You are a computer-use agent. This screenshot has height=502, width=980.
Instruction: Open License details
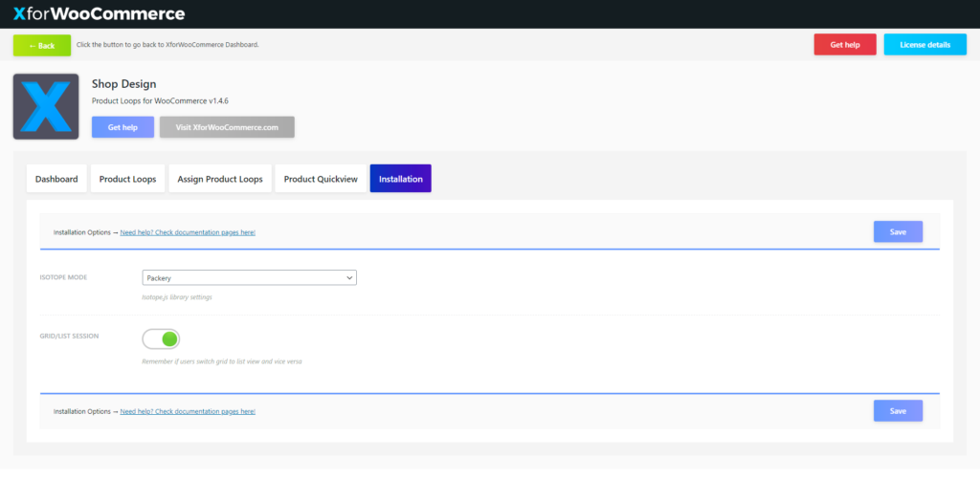pos(925,45)
